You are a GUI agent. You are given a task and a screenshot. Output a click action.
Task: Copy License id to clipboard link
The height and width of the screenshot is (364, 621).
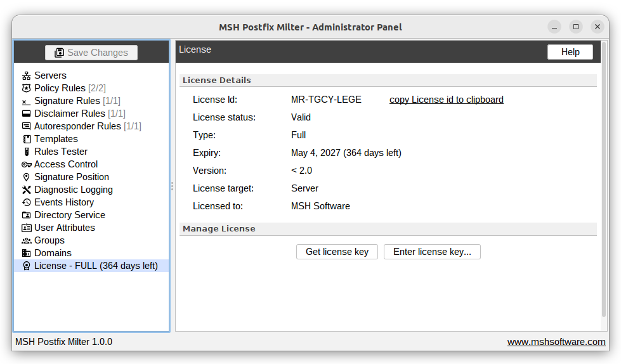(x=447, y=100)
